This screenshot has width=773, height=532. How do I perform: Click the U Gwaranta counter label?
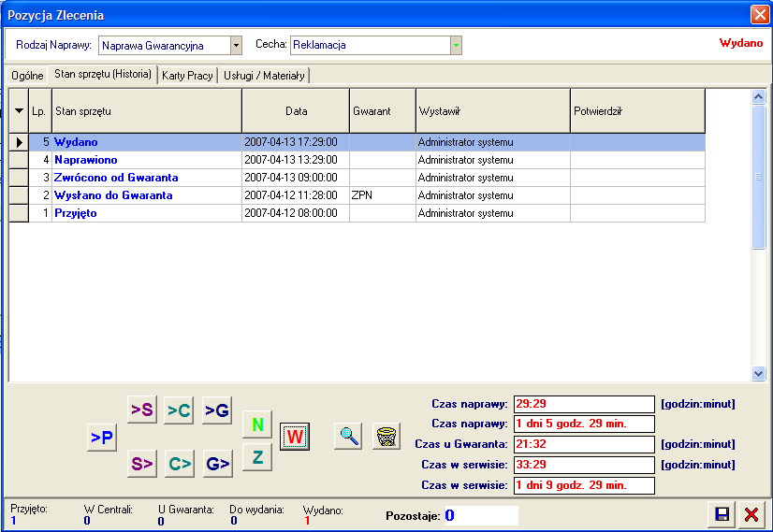click(186, 510)
